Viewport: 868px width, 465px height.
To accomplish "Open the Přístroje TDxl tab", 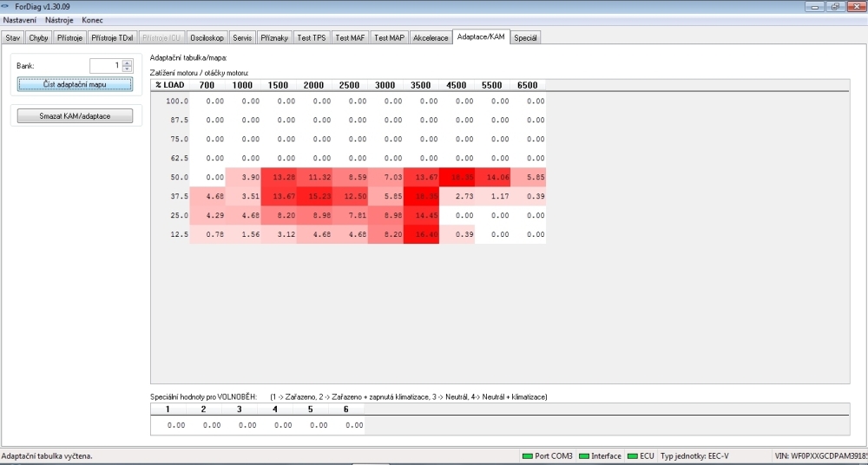I will (x=113, y=38).
